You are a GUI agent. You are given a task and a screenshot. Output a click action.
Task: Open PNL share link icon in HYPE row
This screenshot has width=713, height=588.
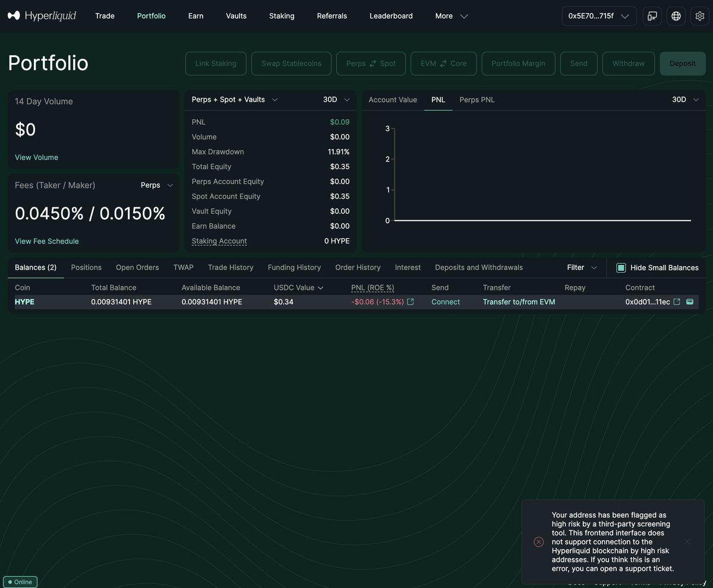coord(410,302)
